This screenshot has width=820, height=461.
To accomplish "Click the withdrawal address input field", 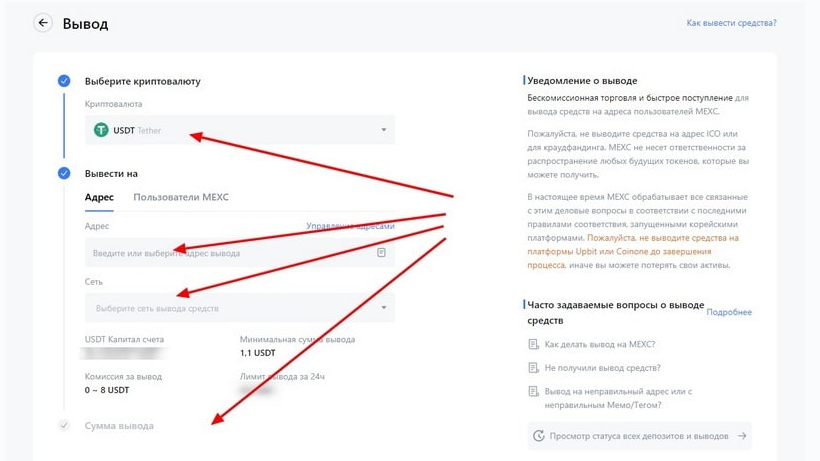I will (230, 253).
